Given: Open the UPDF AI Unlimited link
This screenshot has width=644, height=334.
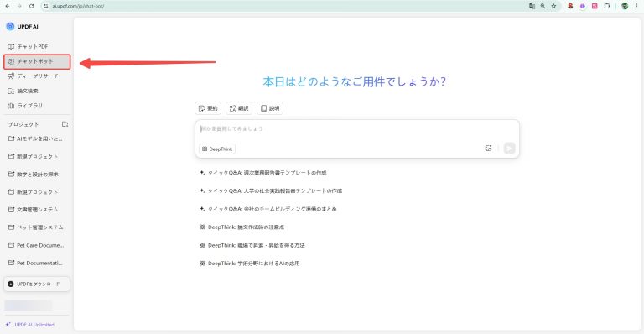Looking at the screenshot, I should click(x=30, y=325).
